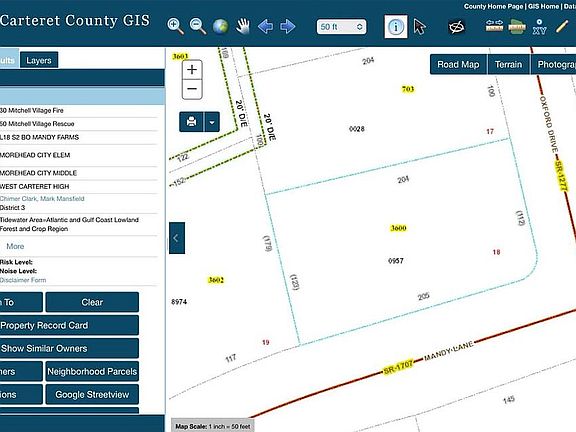Image resolution: width=576 pixels, height=432 pixels.
Task: Select the zoom out magnifier tool
Action: (198, 26)
